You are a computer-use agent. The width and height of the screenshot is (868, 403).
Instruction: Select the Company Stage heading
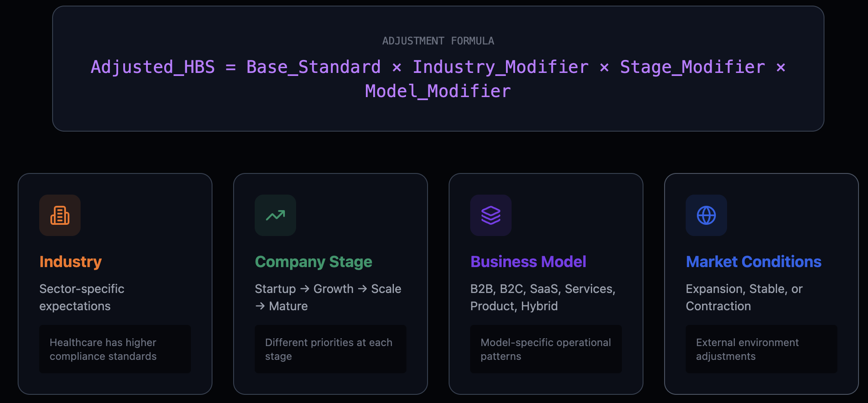313,261
